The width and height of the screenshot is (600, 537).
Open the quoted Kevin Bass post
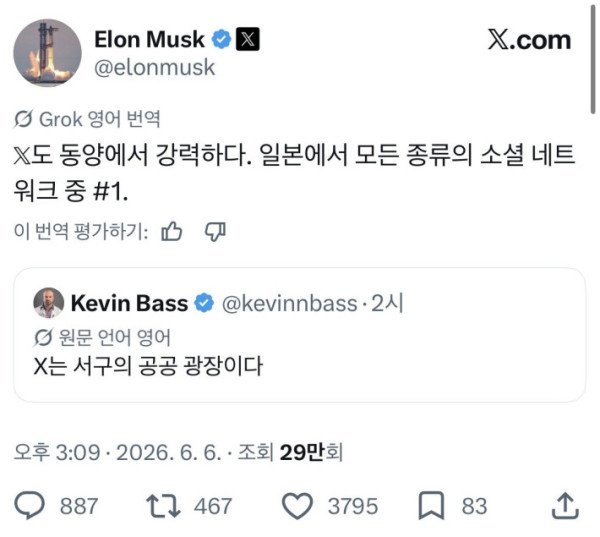300,335
